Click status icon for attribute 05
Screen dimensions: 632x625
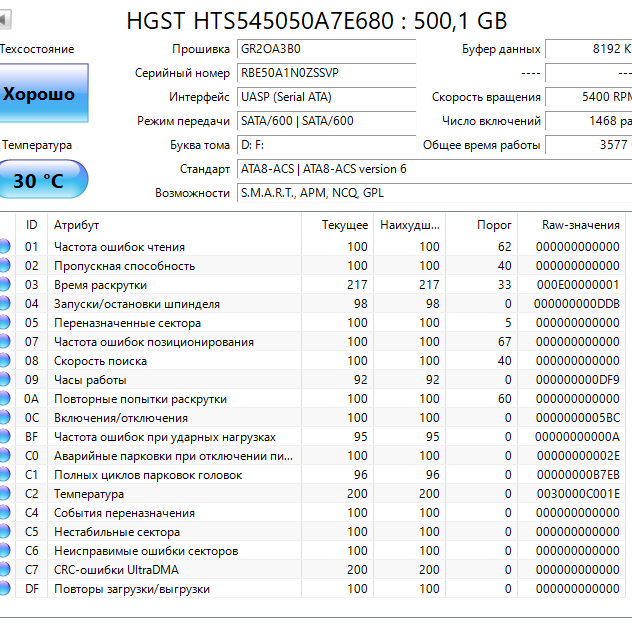[x=5, y=322]
